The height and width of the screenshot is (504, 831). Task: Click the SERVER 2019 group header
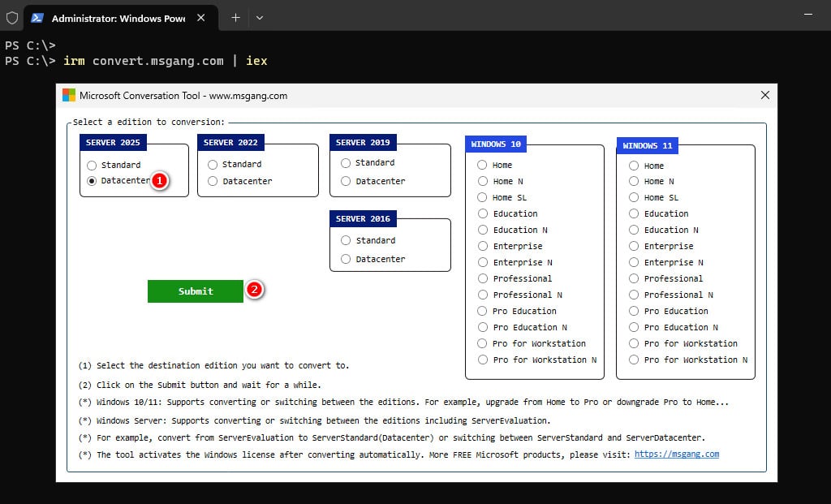(x=363, y=143)
